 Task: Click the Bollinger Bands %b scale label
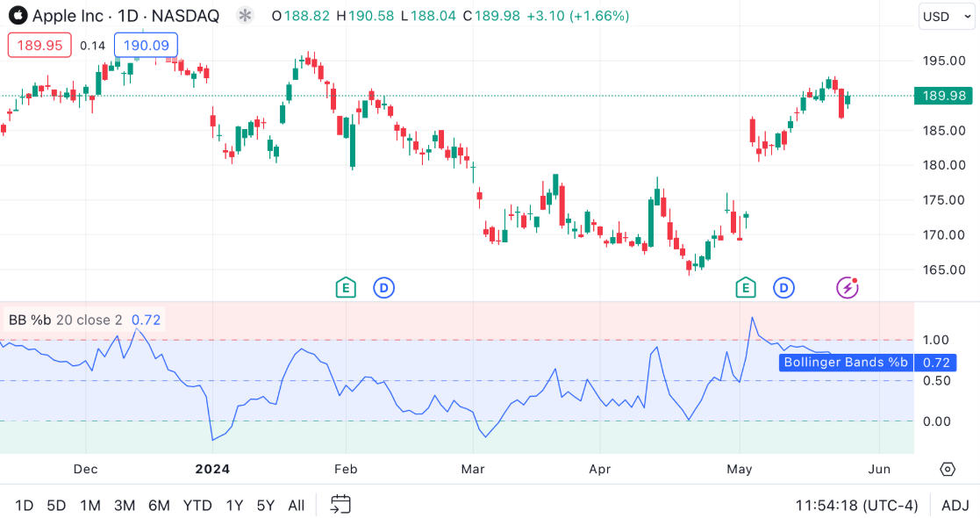coord(846,363)
